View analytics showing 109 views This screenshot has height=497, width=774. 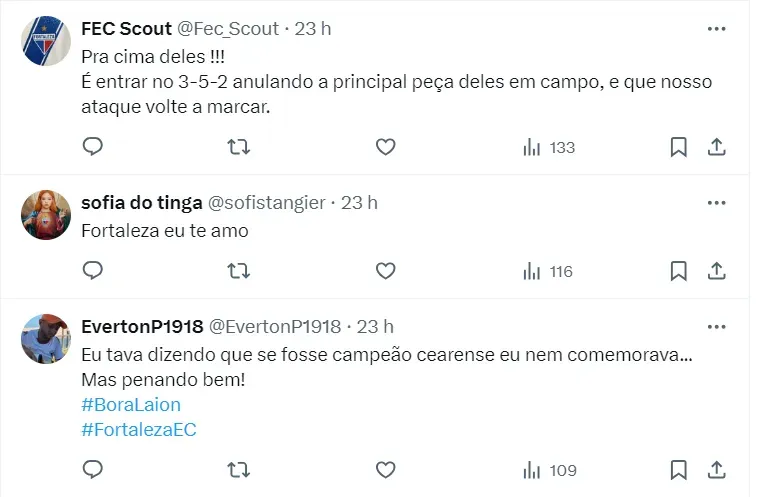tap(548, 469)
